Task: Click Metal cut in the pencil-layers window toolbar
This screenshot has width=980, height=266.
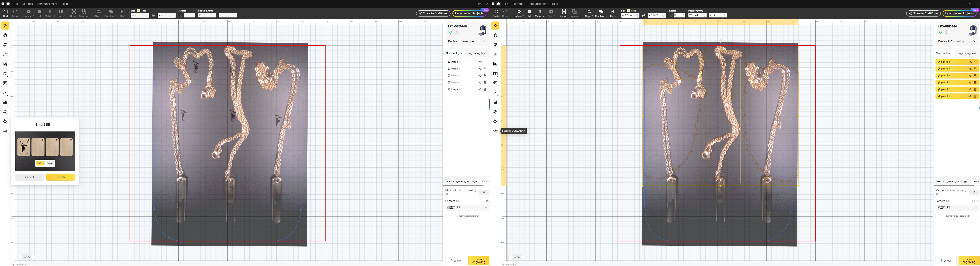Action: [x=540, y=13]
